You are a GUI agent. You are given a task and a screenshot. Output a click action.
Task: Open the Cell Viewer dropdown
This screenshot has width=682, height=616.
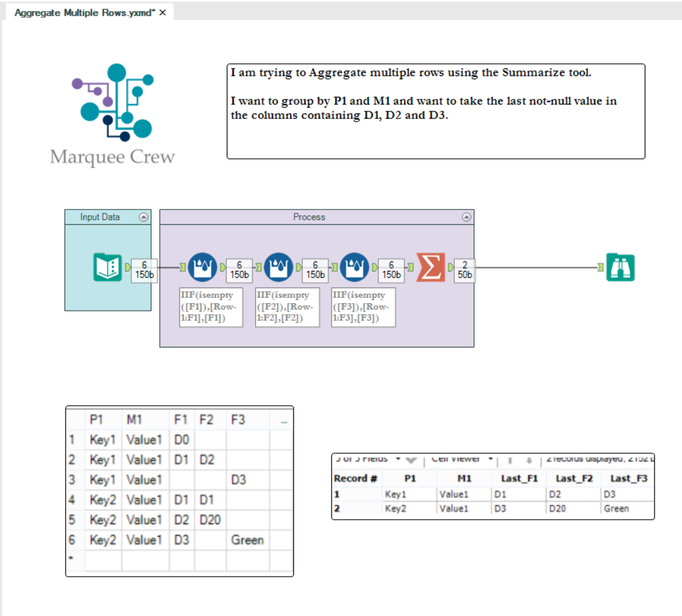click(x=491, y=459)
